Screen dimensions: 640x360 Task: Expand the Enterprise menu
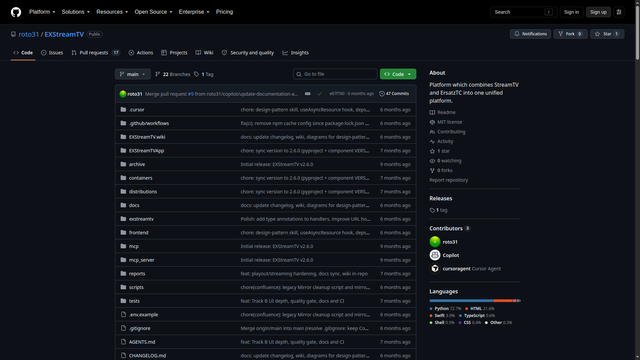point(194,12)
